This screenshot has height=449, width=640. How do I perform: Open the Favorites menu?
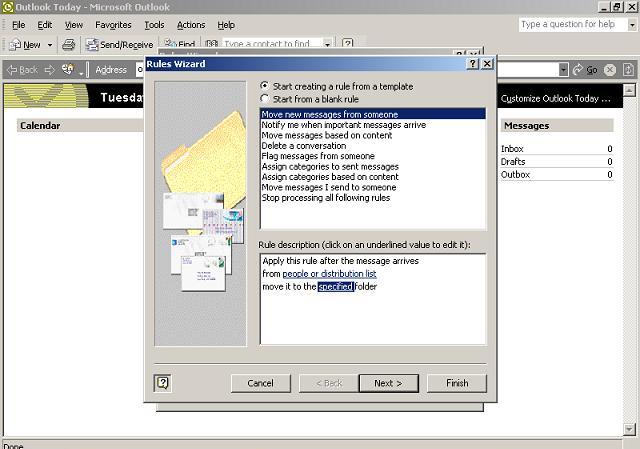(x=113, y=25)
